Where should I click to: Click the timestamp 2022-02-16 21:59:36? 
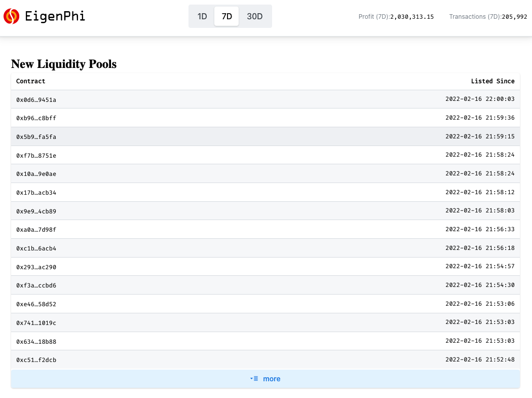[480, 118]
